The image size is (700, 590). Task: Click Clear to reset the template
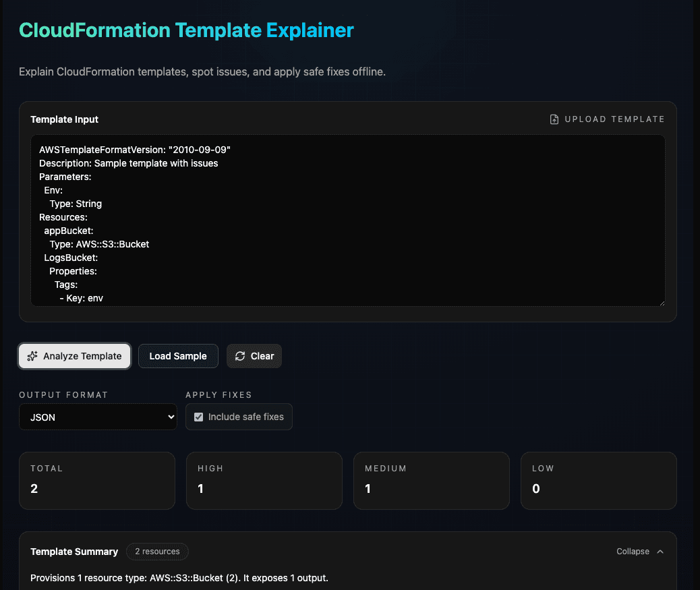coord(254,355)
